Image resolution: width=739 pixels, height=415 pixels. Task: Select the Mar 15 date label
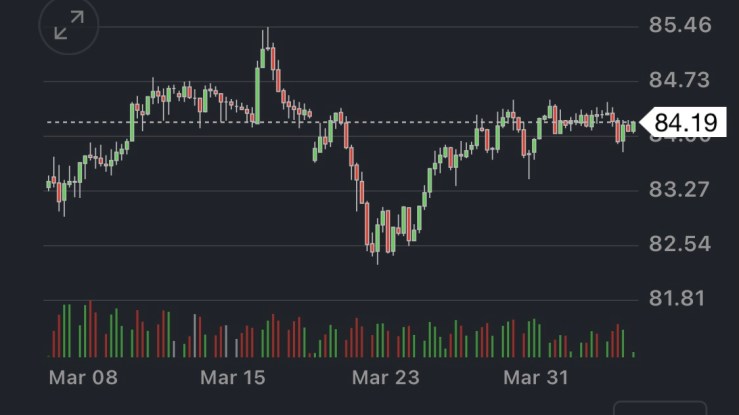tap(233, 378)
